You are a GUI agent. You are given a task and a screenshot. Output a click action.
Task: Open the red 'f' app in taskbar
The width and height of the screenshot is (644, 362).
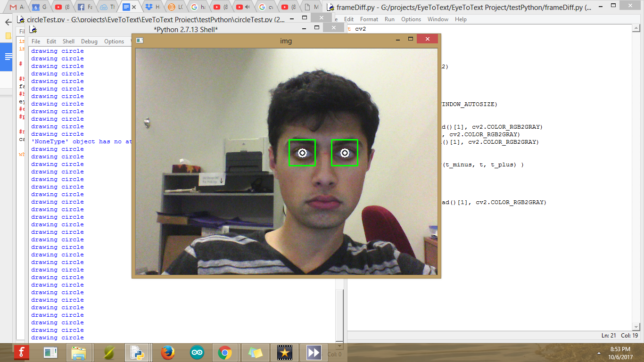pos(22,352)
